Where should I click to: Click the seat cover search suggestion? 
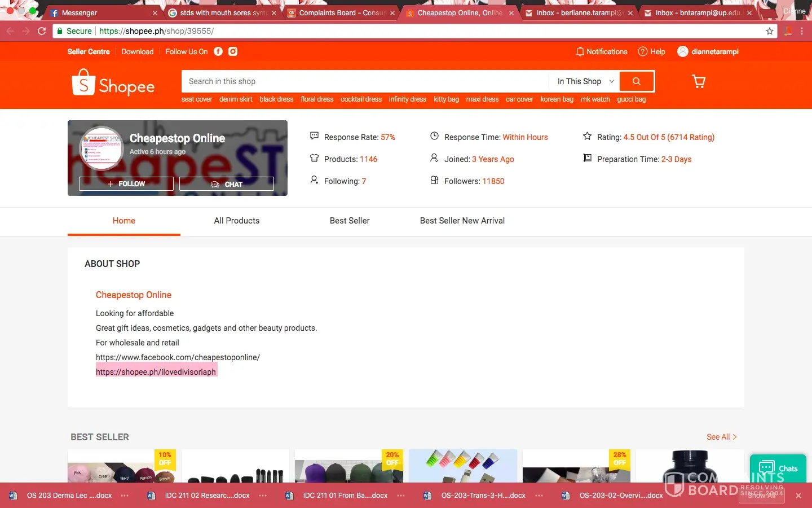coord(197,99)
